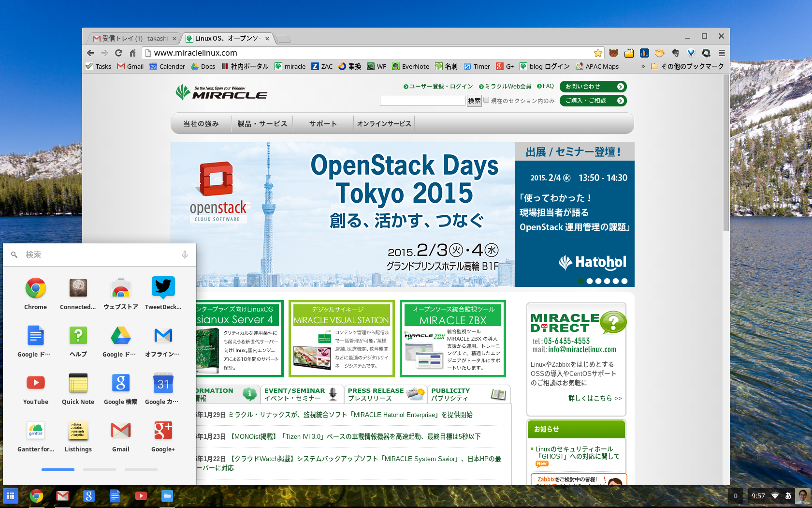Screen dimensions: 812x508
Task: Toggle 現在のセクション内のみ checkbox
Action: (486, 100)
